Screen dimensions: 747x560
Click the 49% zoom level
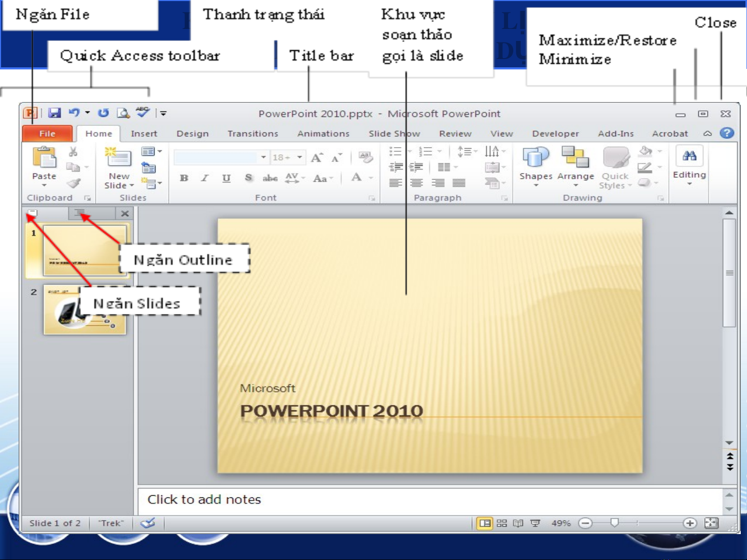click(x=560, y=523)
